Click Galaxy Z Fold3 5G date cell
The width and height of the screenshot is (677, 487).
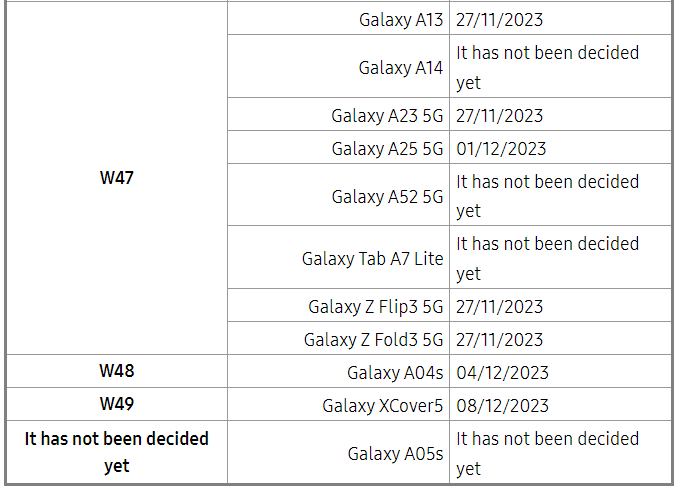click(560, 338)
